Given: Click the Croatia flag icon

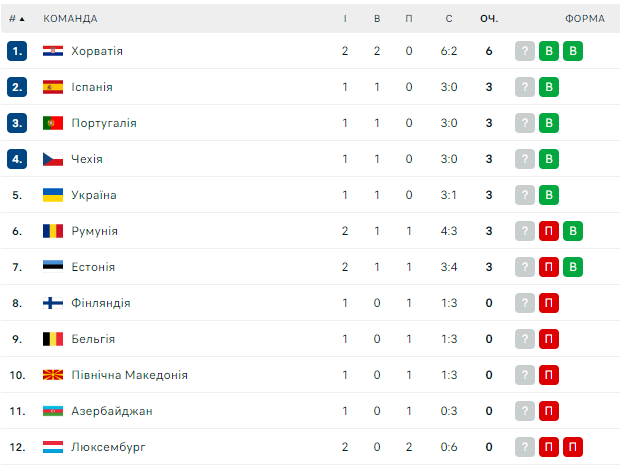Looking at the screenshot, I should tap(53, 51).
